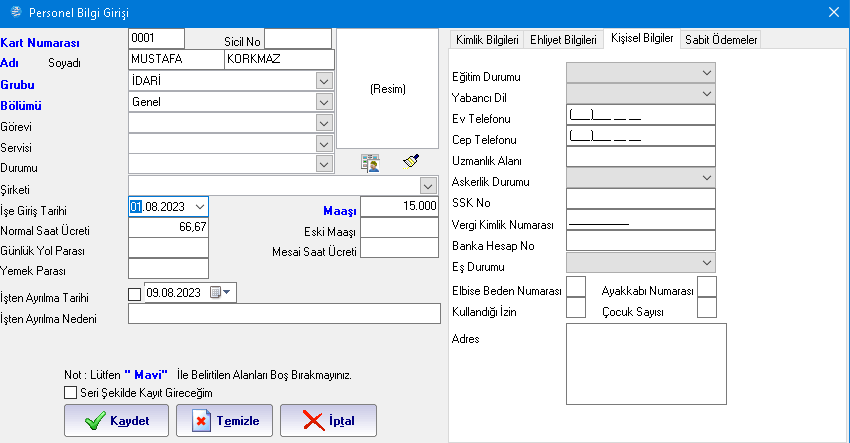This screenshot has height=443, width=850.
Task: Close the Personel Bilgi Girişi window
Action: pos(834,12)
